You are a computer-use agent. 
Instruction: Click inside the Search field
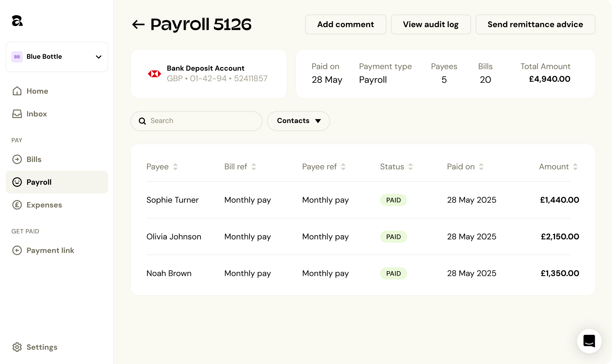click(196, 121)
